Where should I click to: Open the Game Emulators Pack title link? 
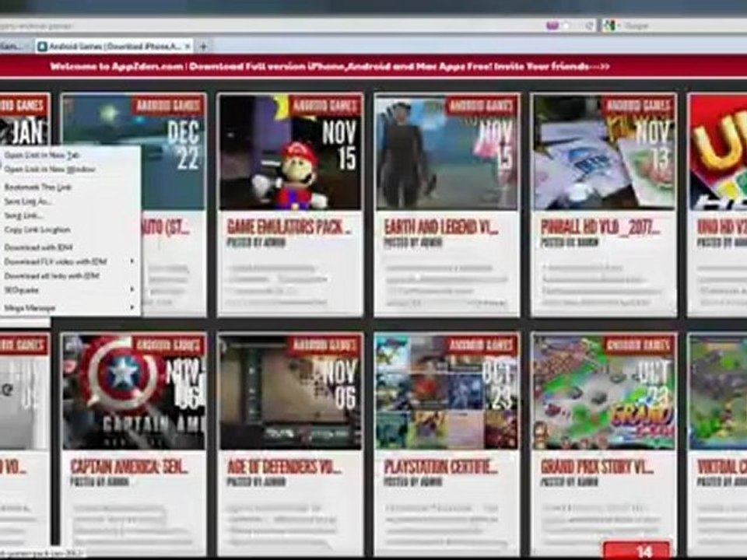click(289, 227)
